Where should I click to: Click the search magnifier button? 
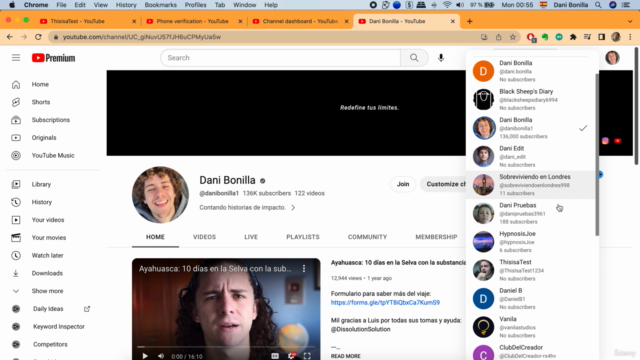point(414,58)
